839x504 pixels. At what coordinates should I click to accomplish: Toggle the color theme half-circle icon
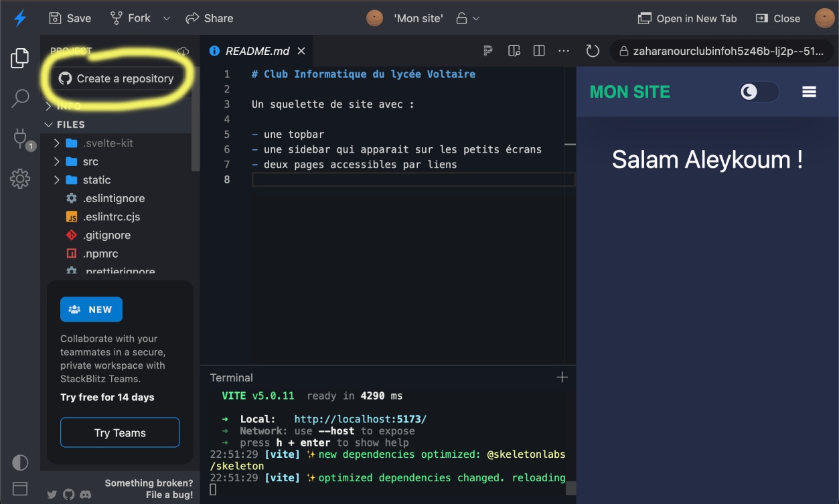20,463
